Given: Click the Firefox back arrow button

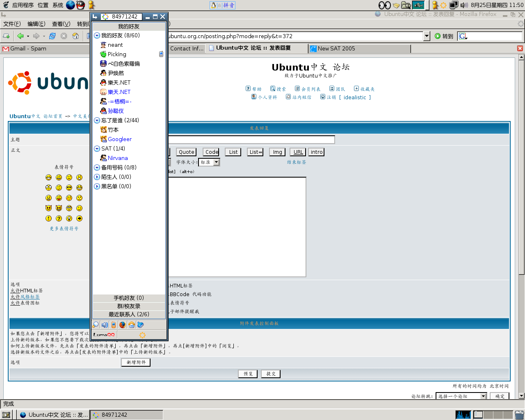Looking at the screenshot, I should 20,36.
